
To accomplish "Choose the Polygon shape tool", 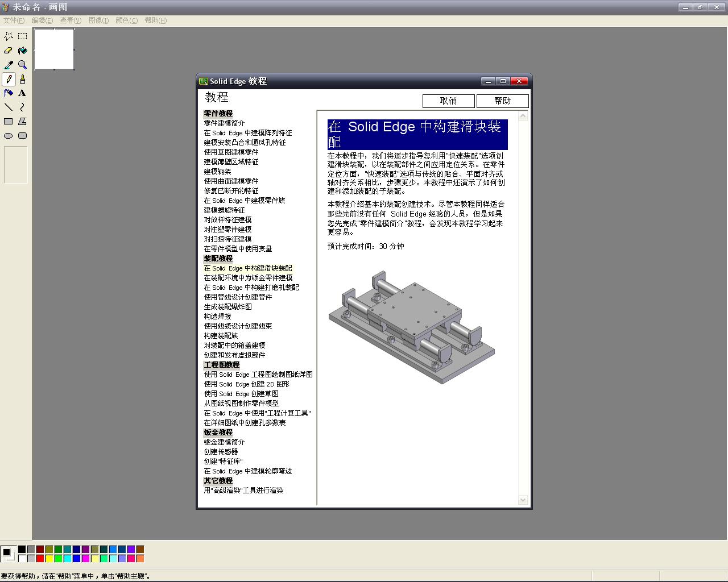I will (23, 122).
